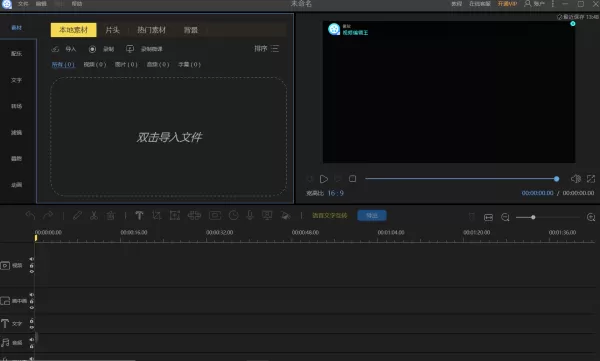Open the three-dot more menu in title bar
Screen dimensions: 600x361
pos(553,3)
